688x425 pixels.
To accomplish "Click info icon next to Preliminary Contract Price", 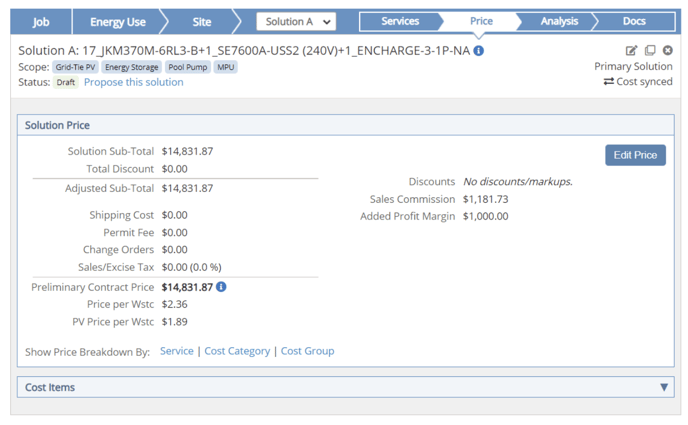I will point(221,287).
